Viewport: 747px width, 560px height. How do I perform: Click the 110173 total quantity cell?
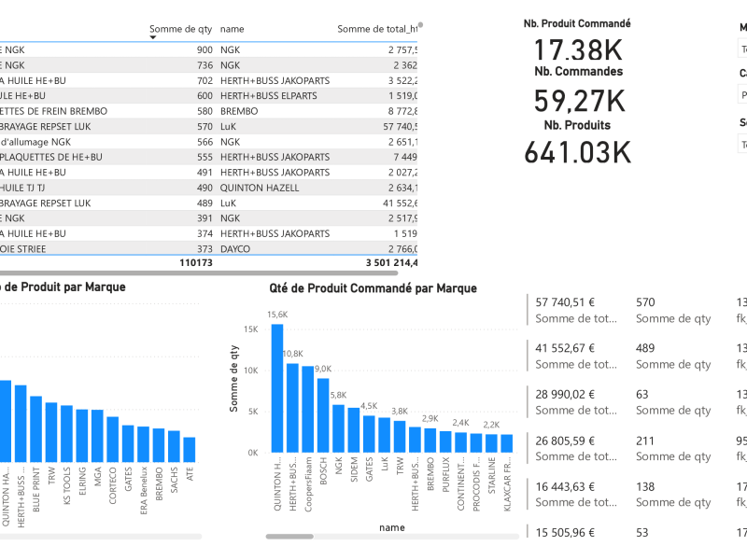(x=195, y=264)
